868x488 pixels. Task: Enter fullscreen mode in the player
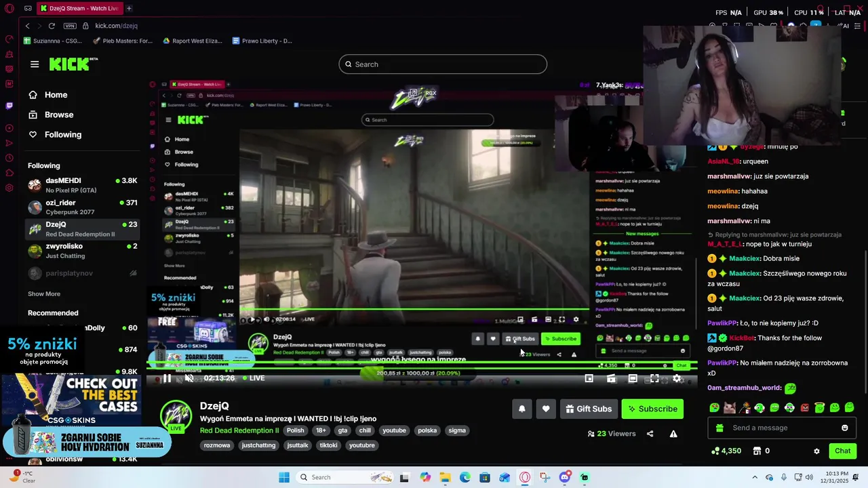pyautogui.click(x=654, y=379)
